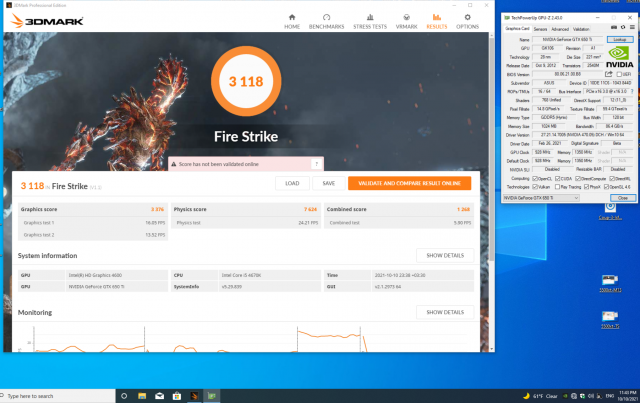Open Microsoft Store from the taskbar
Image resolution: width=640 pixels, height=403 pixels.
coord(177,396)
